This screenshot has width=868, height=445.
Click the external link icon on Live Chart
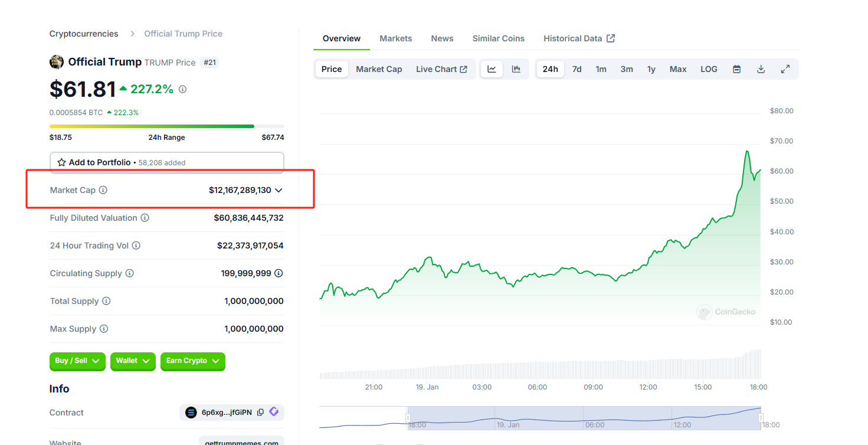point(464,69)
